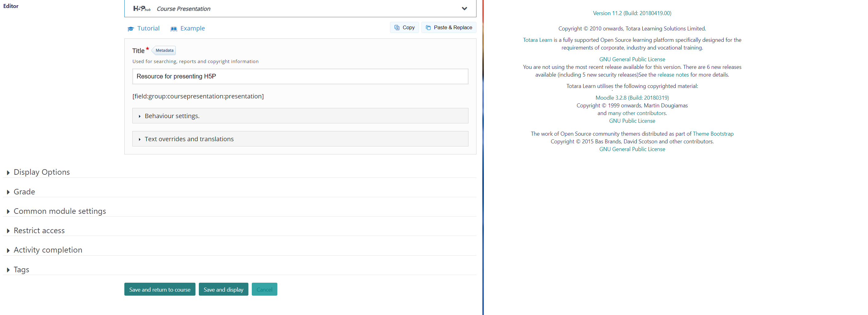868x315 pixels.
Task: Click into the Title input field
Action: pos(300,77)
